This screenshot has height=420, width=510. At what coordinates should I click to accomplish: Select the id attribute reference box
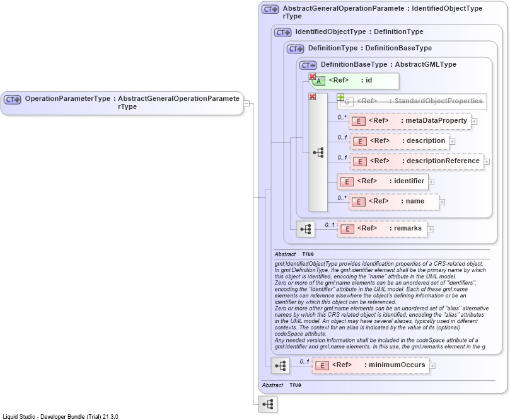tap(355, 81)
